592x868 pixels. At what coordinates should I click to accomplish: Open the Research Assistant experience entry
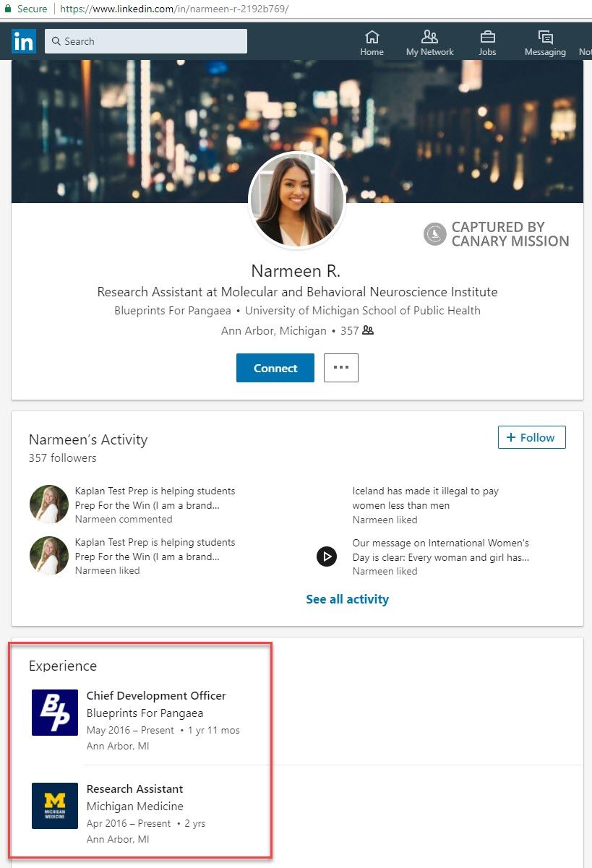(x=134, y=788)
